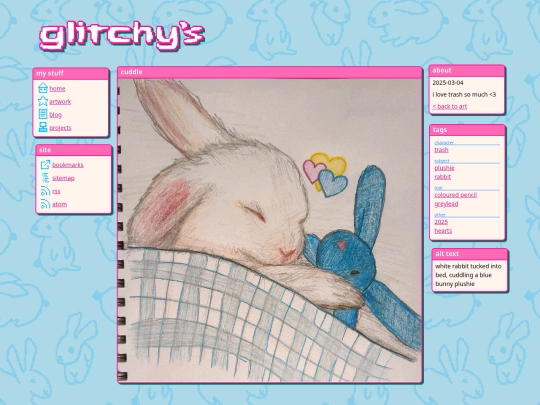Image resolution: width=540 pixels, height=405 pixels.
Task: Click the house icon beside home
Action: click(x=43, y=88)
